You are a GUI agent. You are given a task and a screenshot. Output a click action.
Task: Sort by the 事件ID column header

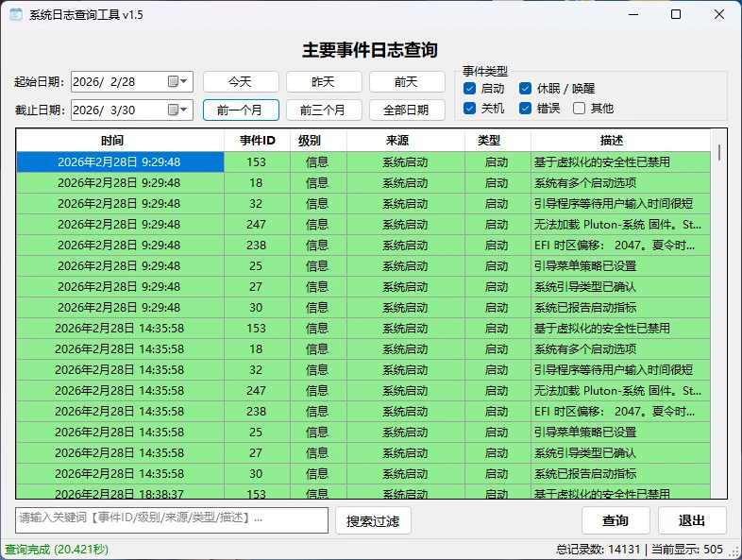pos(257,140)
